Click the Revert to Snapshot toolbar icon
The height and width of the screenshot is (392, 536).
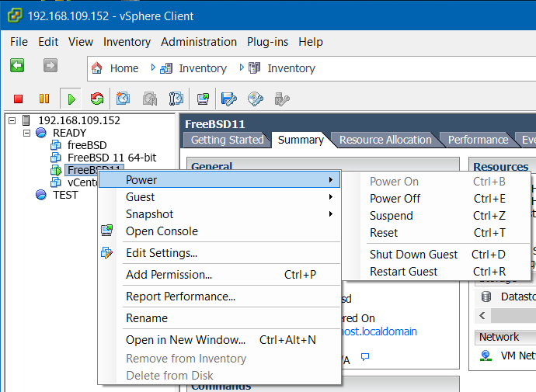[150, 99]
